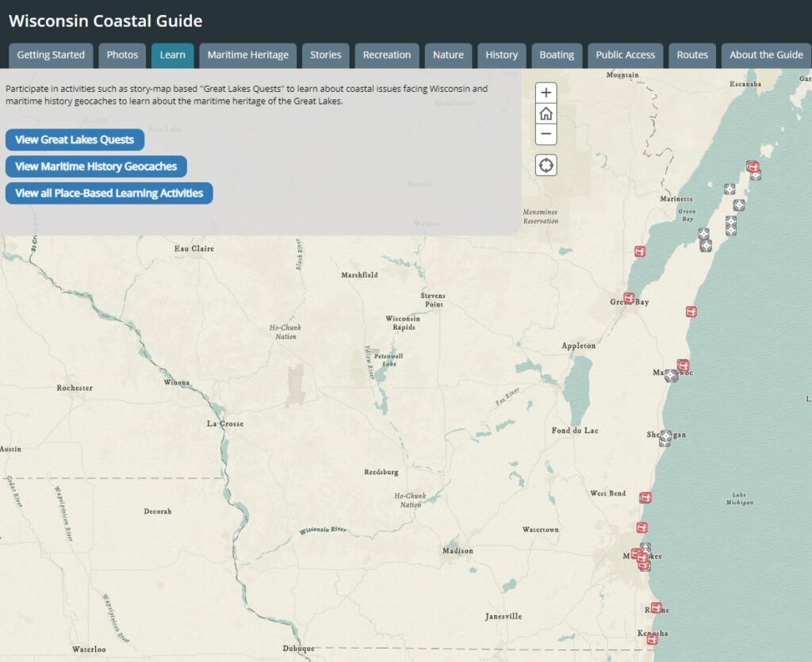Open the Photos tab
The image size is (812, 662).
123,55
